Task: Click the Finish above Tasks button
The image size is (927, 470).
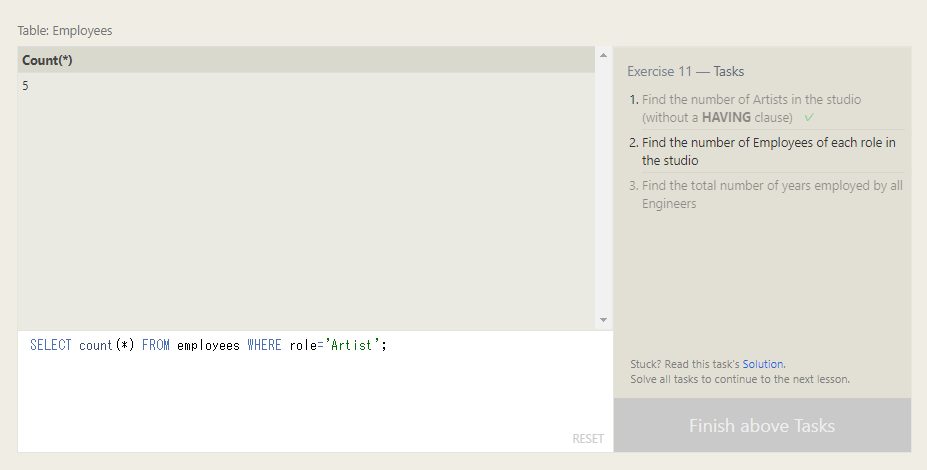Action: point(762,426)
